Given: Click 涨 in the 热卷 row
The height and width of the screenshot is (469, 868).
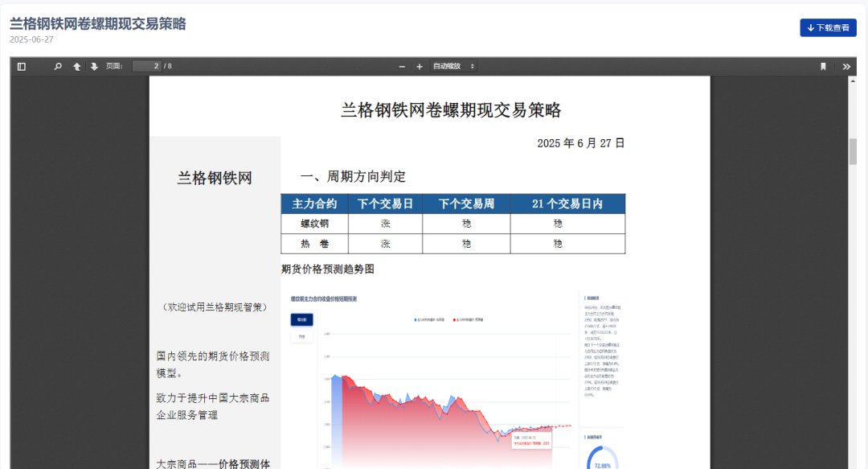Looking at the screenshot, I should pos(385,244).
